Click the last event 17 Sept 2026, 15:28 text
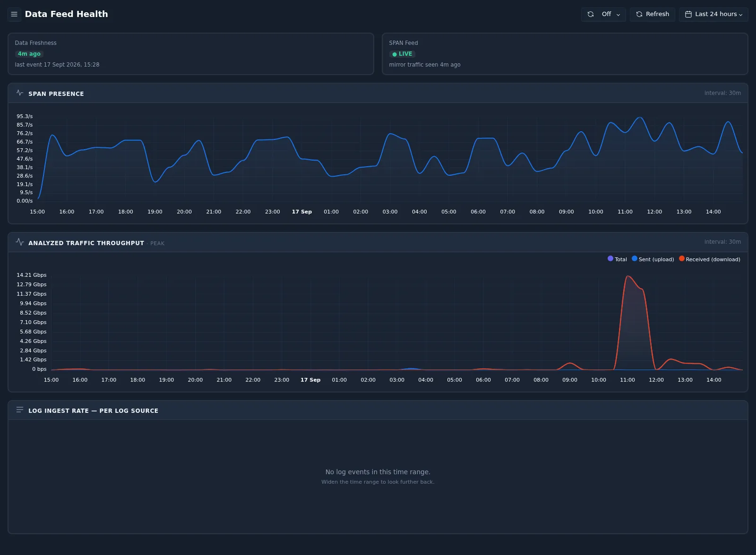Viewport: 756px width, 555px height. (57, 65)
